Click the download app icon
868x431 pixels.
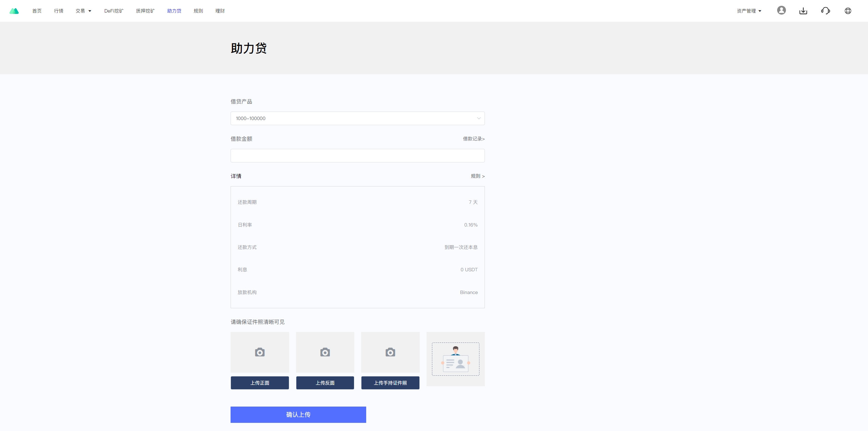(x=803, y=11)
